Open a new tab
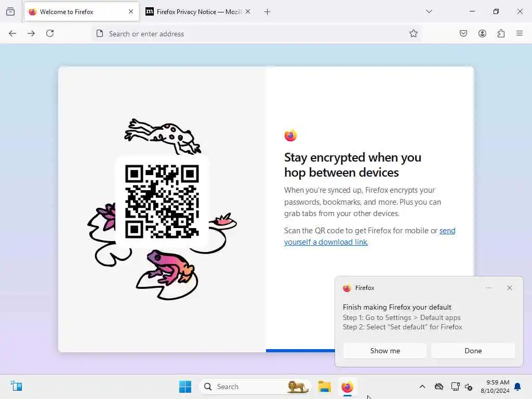 (x=268, y=12)
